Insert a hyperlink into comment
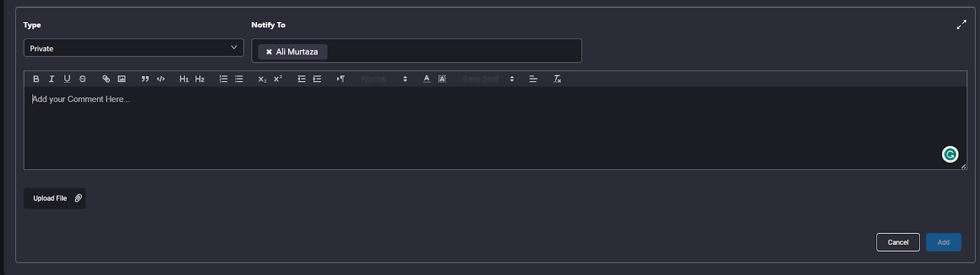 (x=106, y=79)
